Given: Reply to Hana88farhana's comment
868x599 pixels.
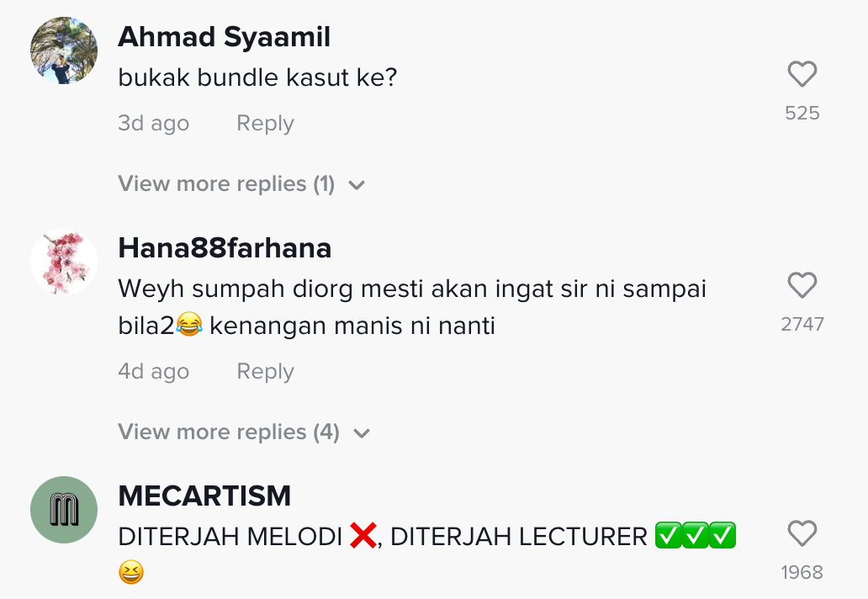Looking at the screenshot, I should click(x=265, y=372).
